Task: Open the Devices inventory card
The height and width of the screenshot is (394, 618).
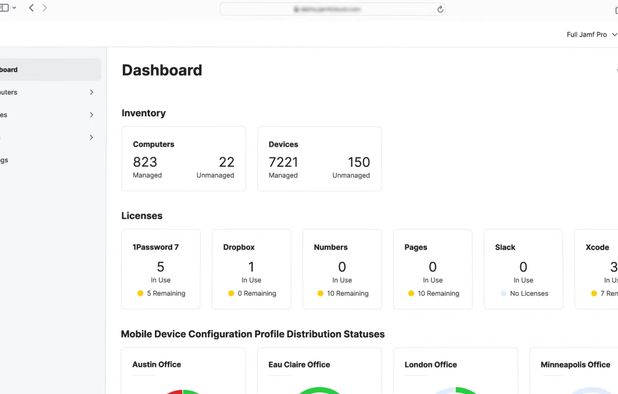Action: (x=320, y=159)
